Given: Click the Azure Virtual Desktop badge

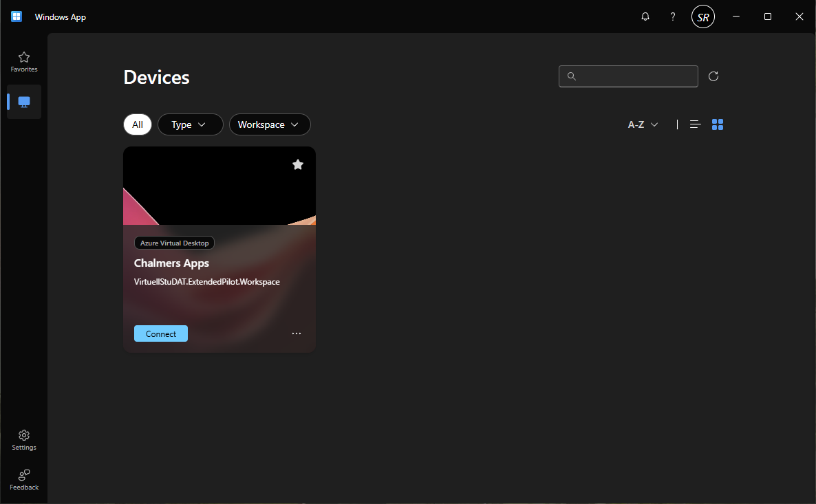Looking at the screenshot, I should (x=174, y=243).
